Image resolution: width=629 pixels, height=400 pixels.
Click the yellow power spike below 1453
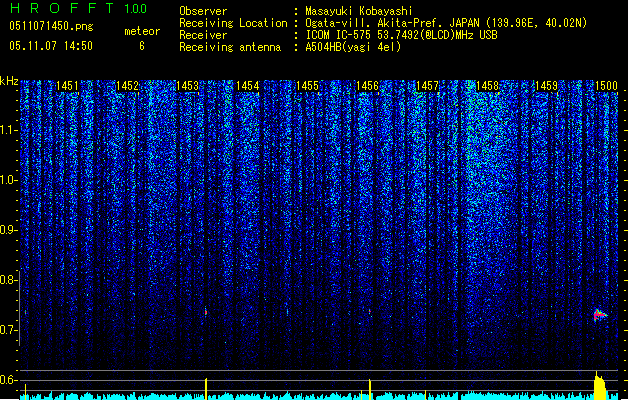tap(206, 389)
